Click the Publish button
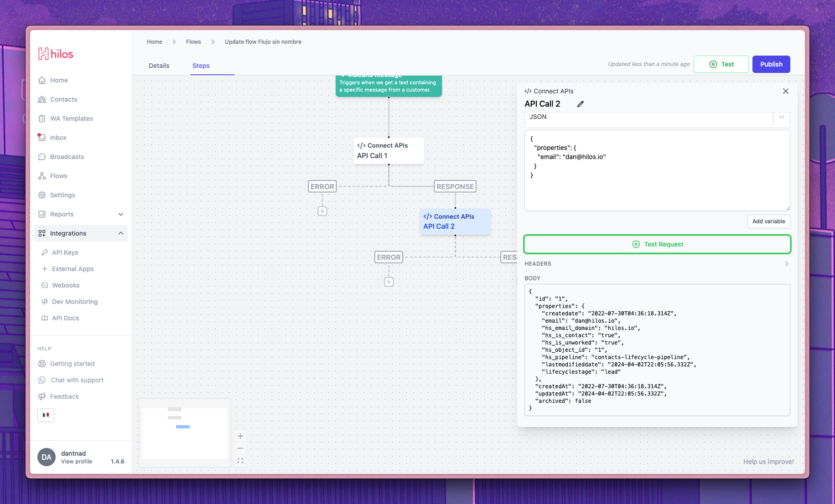The image size is (835, 504). (x=771, y=64)
